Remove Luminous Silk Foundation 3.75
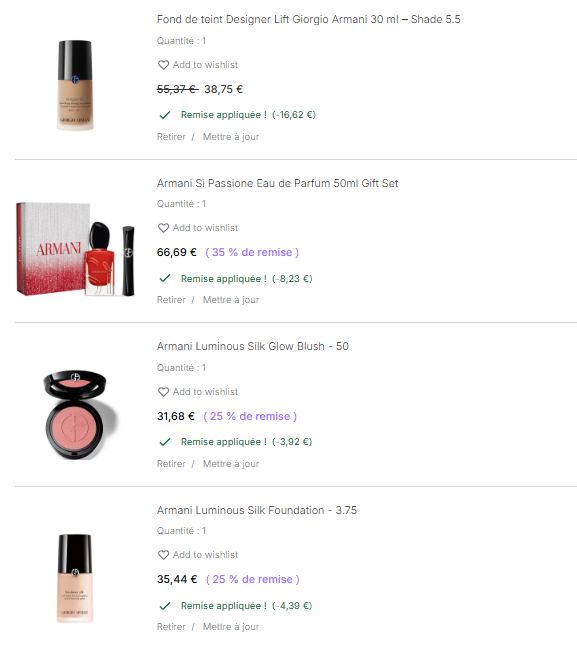 pos(171,627)
